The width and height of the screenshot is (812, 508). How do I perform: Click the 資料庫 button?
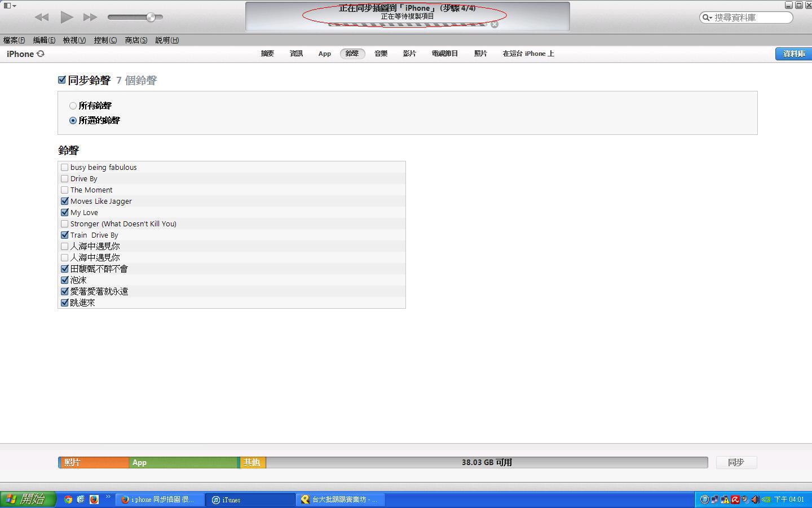[793, 54]
